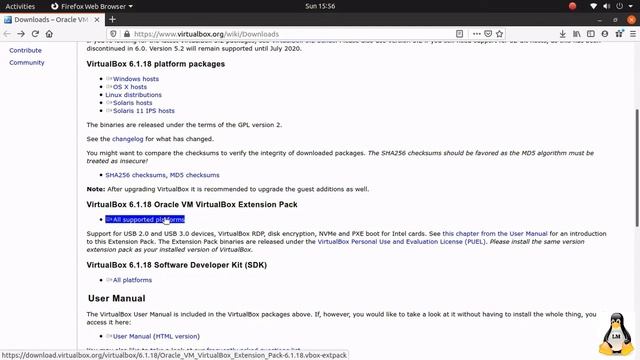Click the User Manual heading
Viewport: 640px width, 360px height.
point(117,298)
